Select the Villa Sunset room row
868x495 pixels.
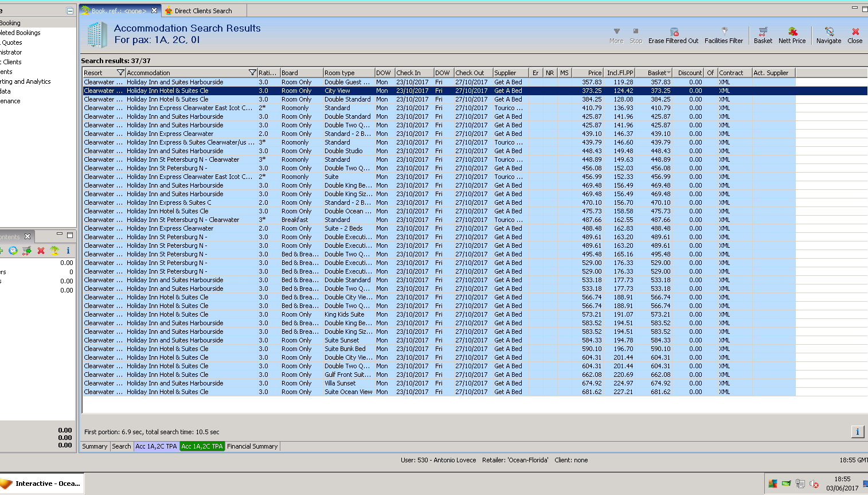coord(340,383)
